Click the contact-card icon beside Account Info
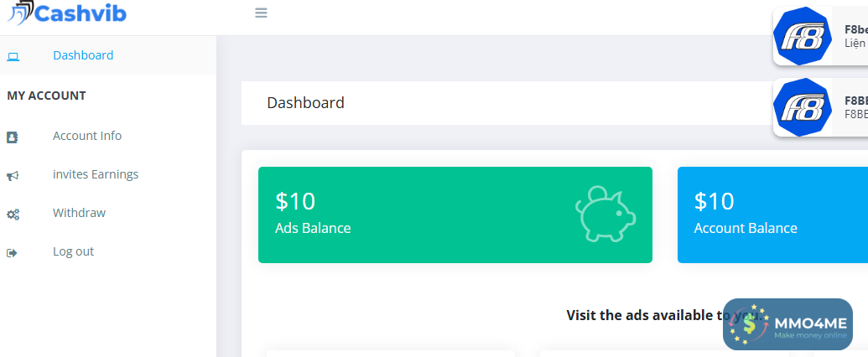Screen dimensions: 868x357 (13, 137)
